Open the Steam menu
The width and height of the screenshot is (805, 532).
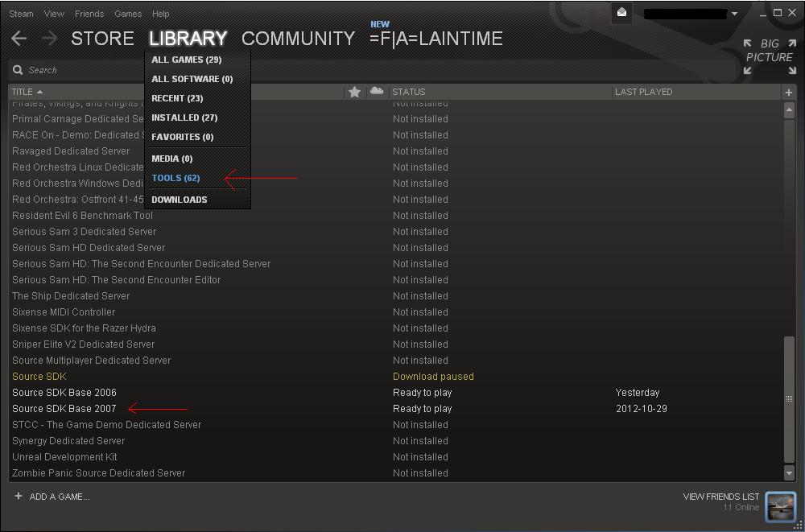21,14
